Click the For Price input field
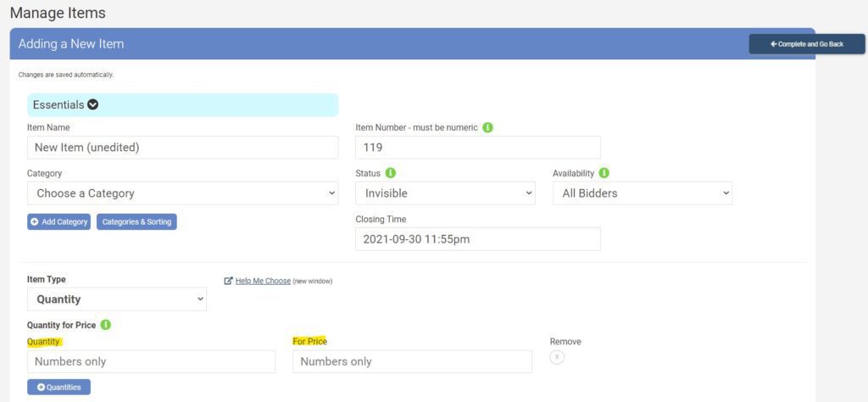868x402 pixels. [412, 361]
